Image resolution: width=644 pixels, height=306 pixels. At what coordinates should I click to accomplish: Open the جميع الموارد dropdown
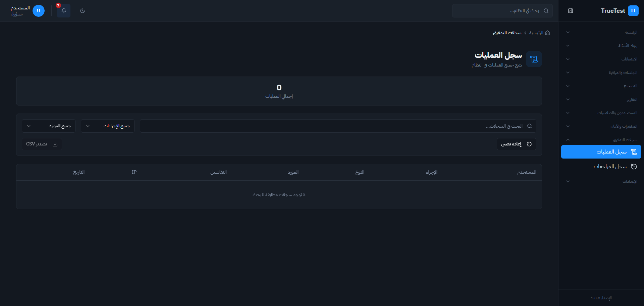[x=49, y=126]
